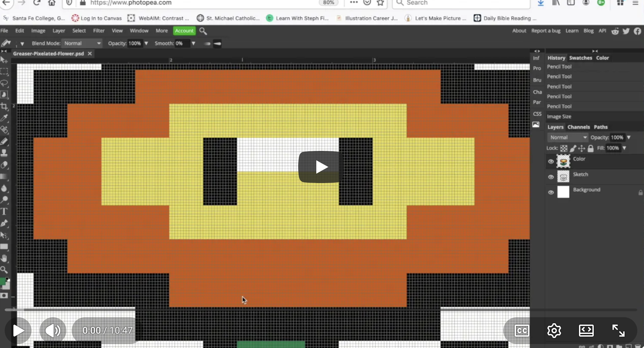Choose the Clone Stamp tool
This screenshot has height=348, width=644.
point(4,153)
